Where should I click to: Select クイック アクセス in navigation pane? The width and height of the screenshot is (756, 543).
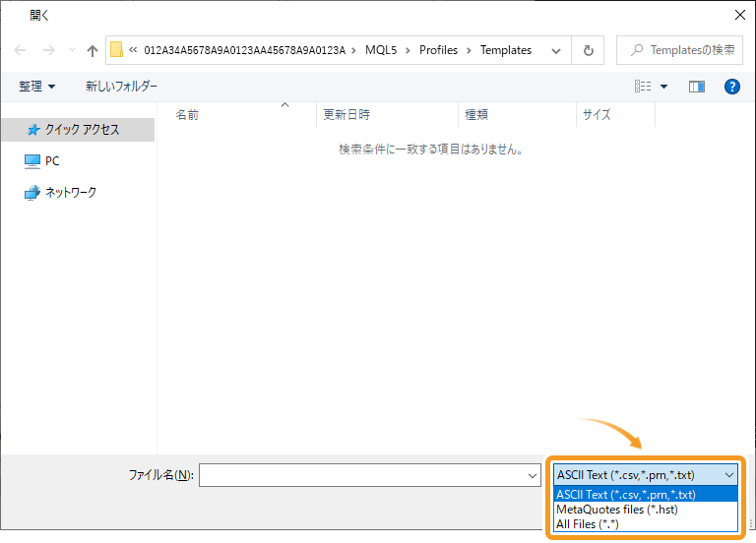78,130
